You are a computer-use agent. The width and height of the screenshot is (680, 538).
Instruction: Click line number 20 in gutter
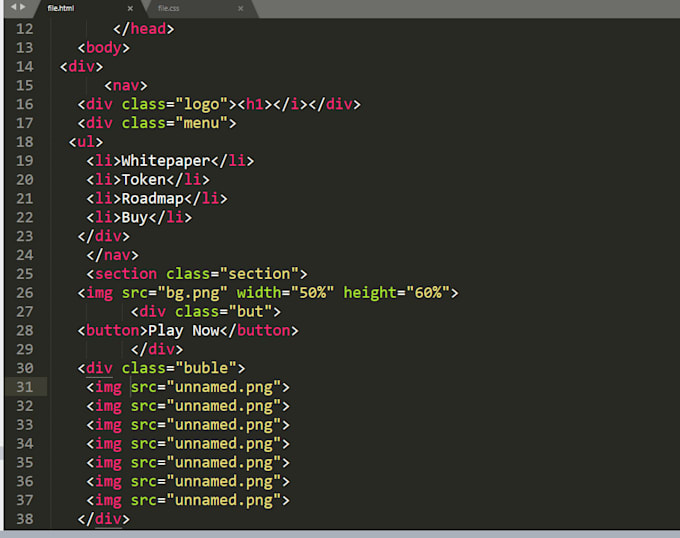25,180
